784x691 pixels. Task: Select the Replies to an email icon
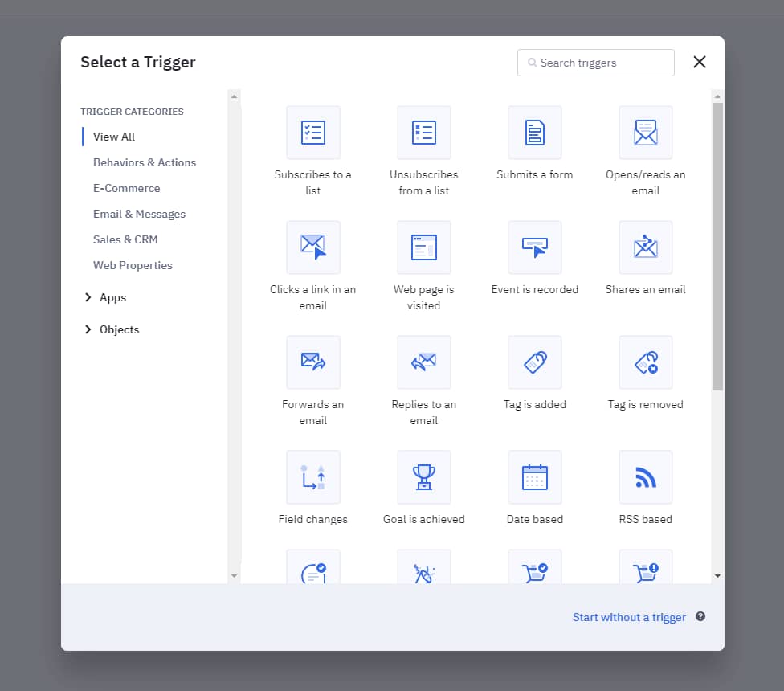point(424,362)
